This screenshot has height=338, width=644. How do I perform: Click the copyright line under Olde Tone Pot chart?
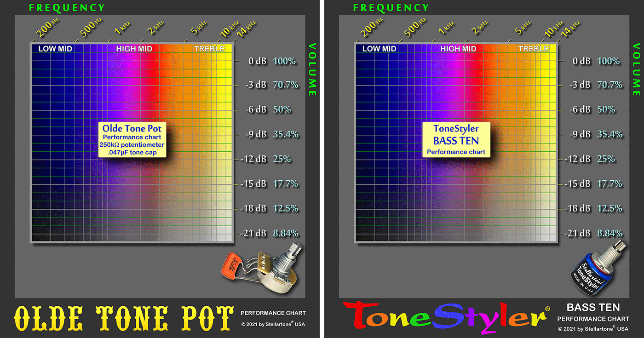[x=273, y=324]
